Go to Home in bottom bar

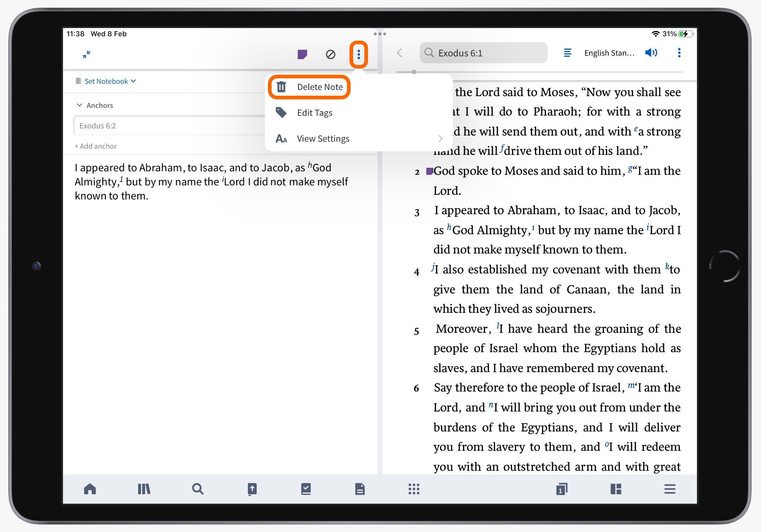pos(90,489)
